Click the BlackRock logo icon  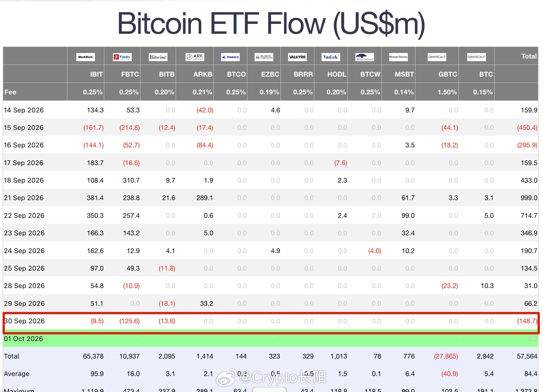click(85, 57)
